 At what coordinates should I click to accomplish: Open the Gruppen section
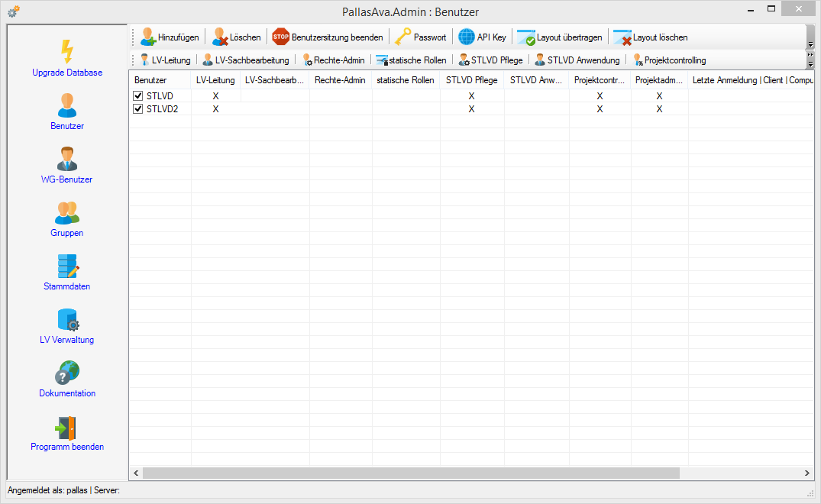[x=66, y=218]
